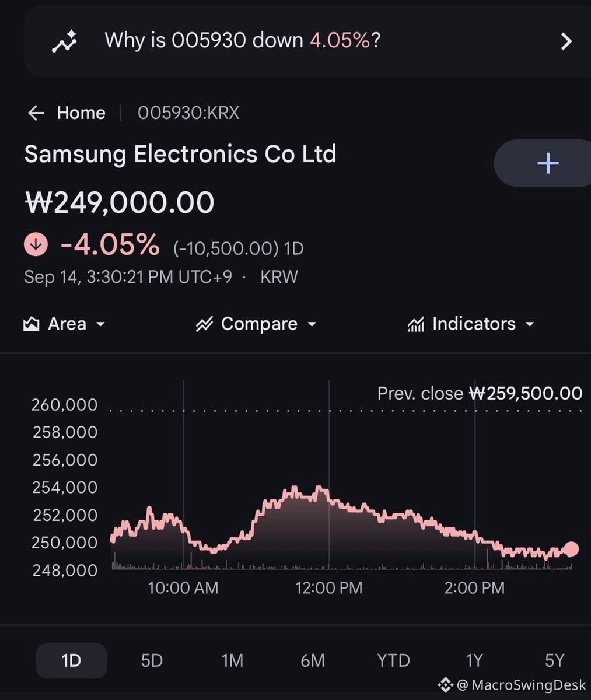Image resolution: width=591 pixels, height=700 pixels.
Task: Open the right chevron on the insights banner
Action: point(566,41)
